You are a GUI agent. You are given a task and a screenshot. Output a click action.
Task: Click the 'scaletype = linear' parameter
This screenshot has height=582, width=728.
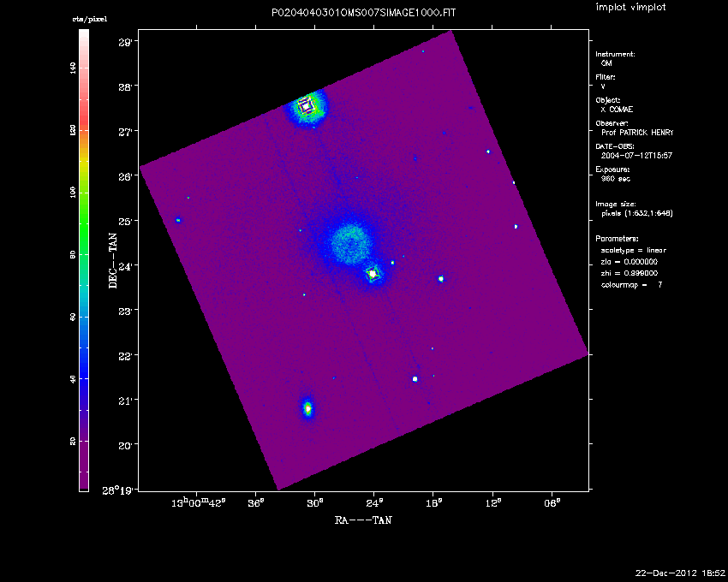click(x=634, y=250)
